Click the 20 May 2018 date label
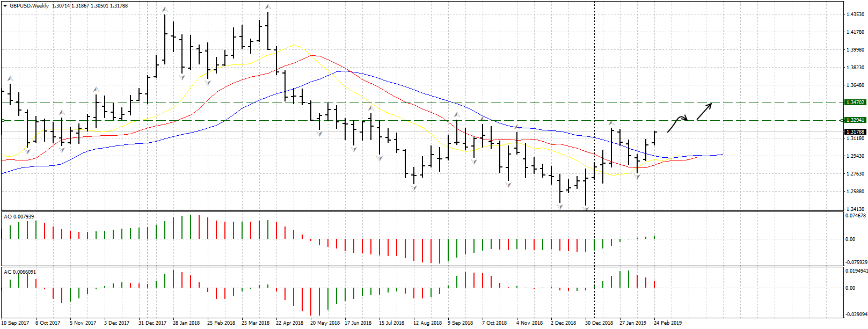Viewport: 868px width, 329px height. [324, 323]
